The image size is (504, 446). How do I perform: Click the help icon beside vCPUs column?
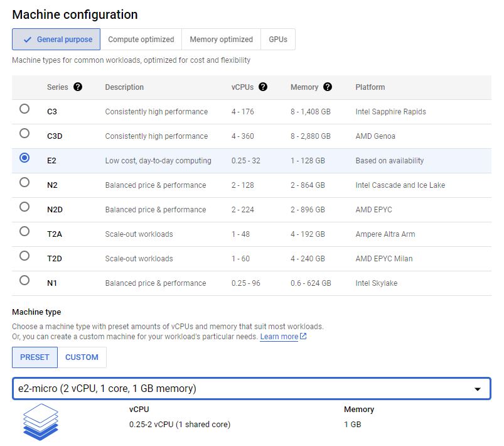click(x=264, y=87)
